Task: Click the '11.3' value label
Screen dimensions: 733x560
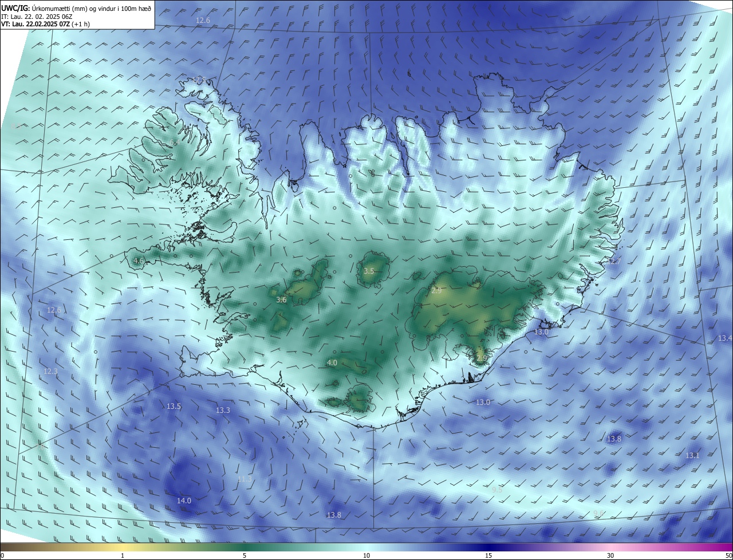Action: (x=245, y=479)
